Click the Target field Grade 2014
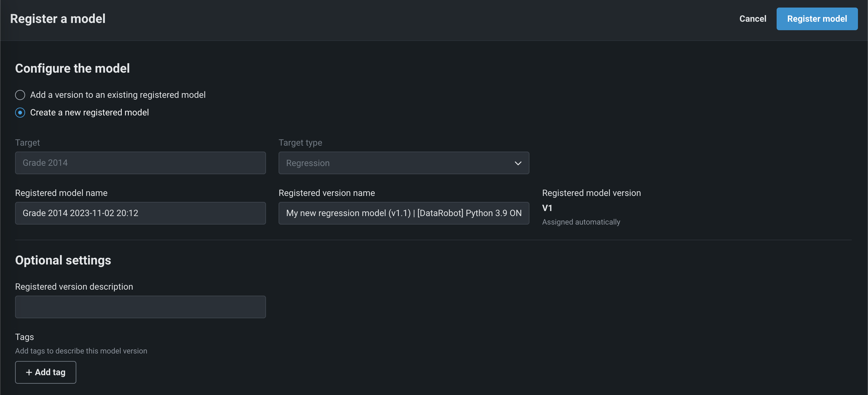868x395 pixels. coord(140,163)
